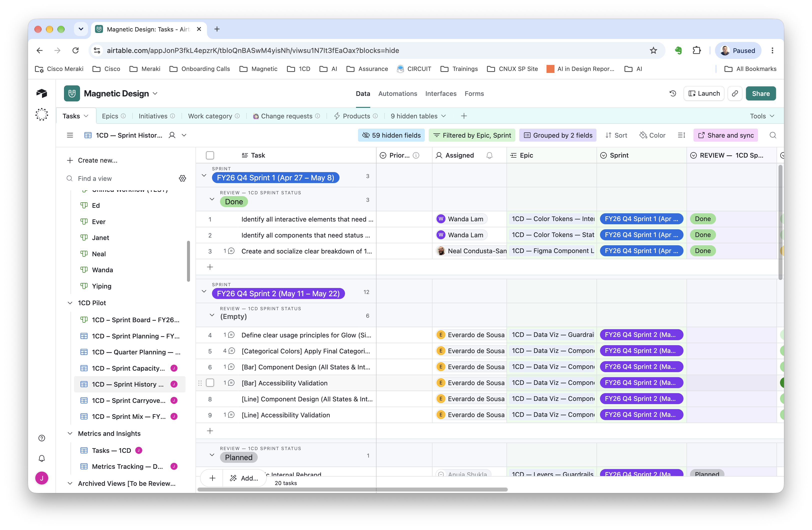Open the Change requests table tab
Screen dimensions: 812x530
tap(286, 116)
